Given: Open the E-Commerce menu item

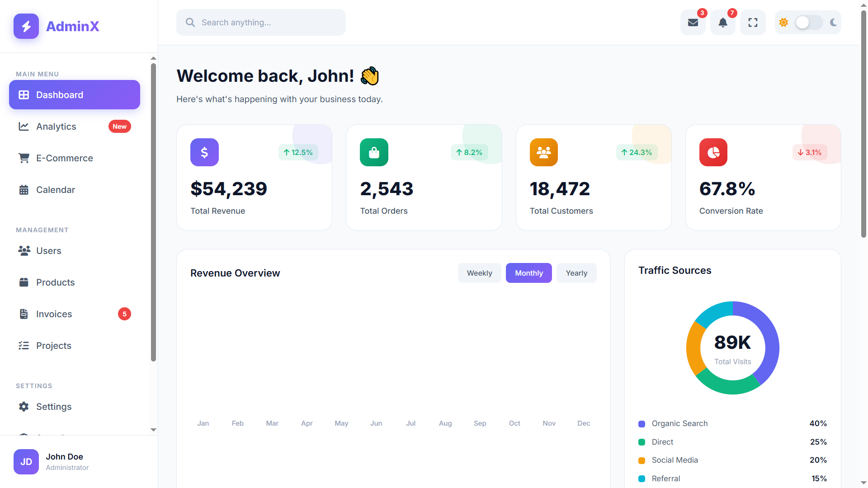Looking at the screenshot, I should click(75, 158).
